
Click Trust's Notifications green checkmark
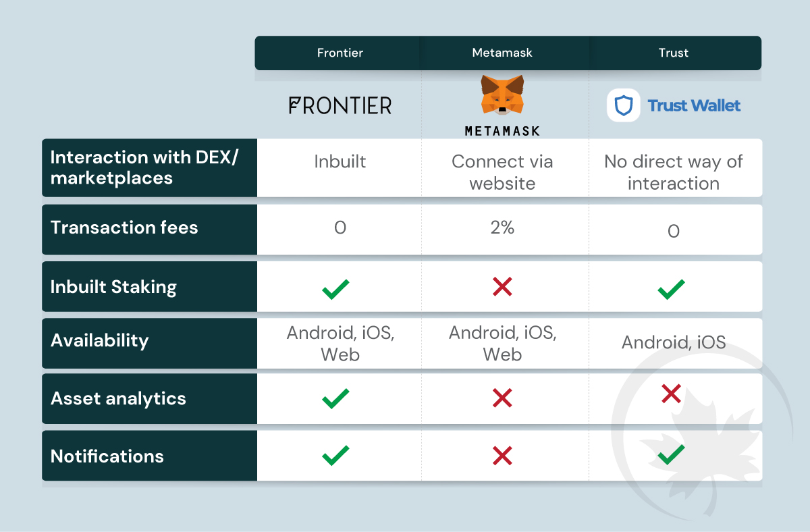click(x=672, y=454)
